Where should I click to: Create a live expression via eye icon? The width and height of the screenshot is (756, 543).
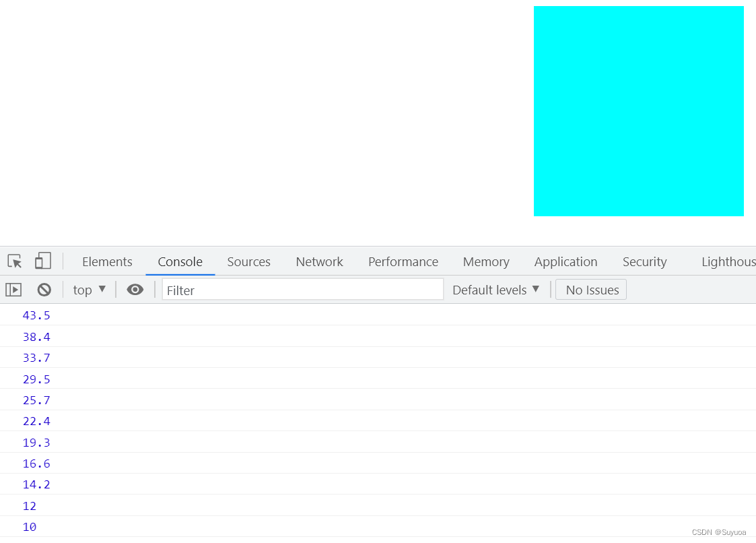(135, 290)
